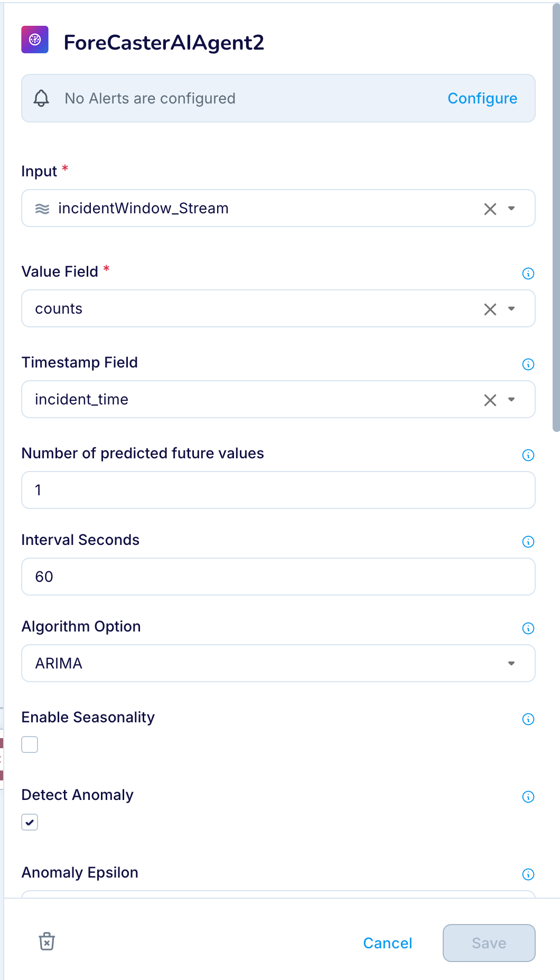Clear the counts Value Field selection

490,309
